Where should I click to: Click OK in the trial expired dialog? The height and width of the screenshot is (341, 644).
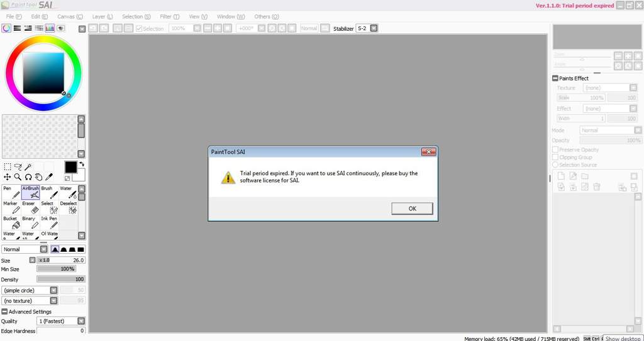[412, 208]
